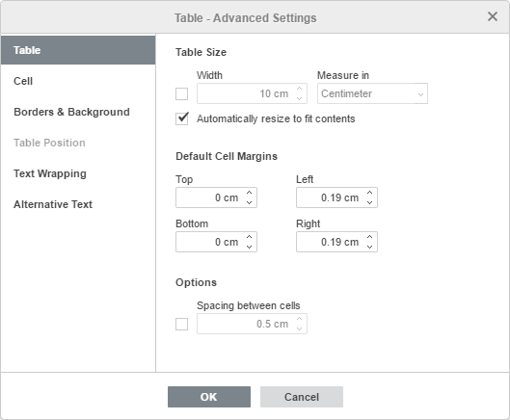The height and width of the screenshot is (420, 510).
Task: Uncheck Automatically resize to fit contents
Action: pos(181,118)
